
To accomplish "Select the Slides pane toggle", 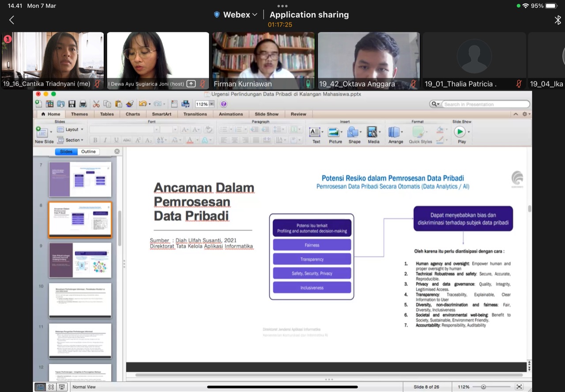I will (66, 152).
